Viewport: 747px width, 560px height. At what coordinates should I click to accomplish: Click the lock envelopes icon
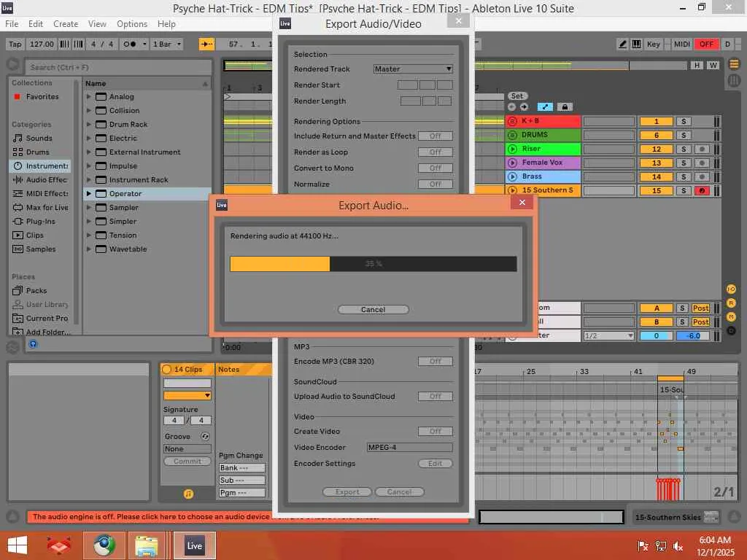[x=565, y=106]
